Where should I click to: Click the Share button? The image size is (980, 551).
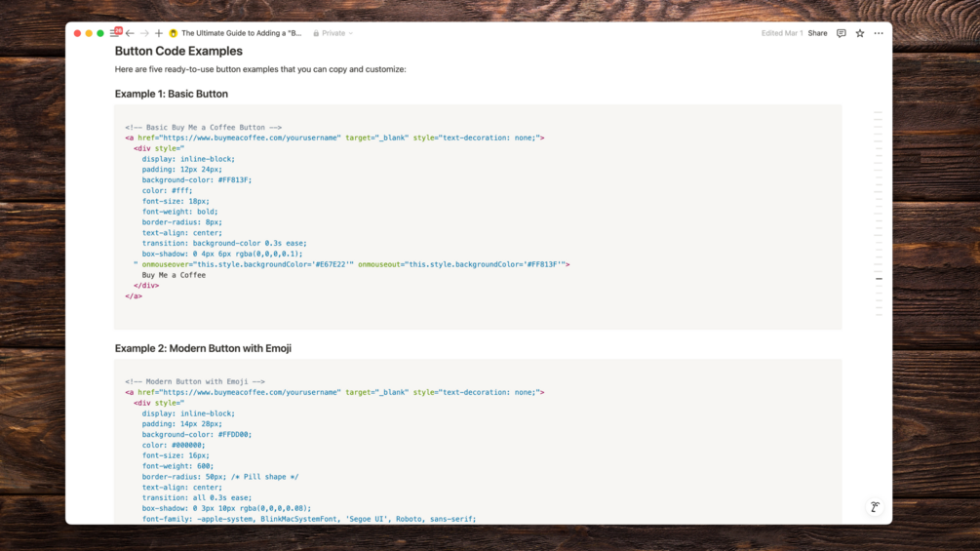point(817,33)
